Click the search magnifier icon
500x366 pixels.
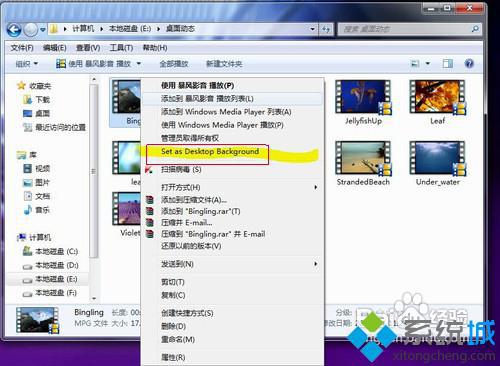pyautogui.click(x=475, y=29)
